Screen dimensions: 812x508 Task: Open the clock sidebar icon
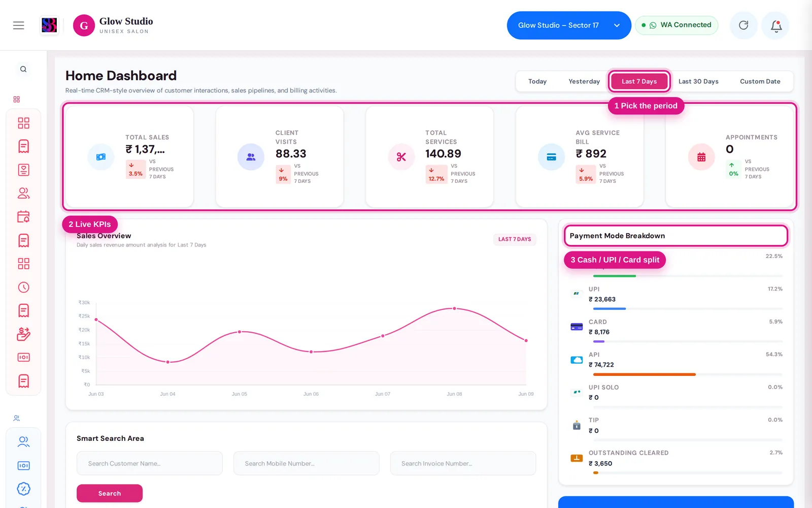tap(23, 287)
